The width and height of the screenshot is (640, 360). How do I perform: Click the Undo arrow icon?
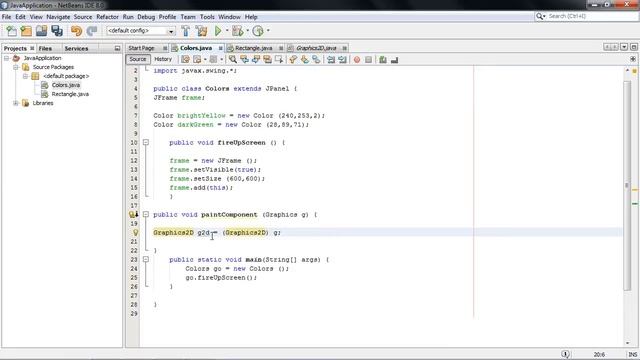76,31
